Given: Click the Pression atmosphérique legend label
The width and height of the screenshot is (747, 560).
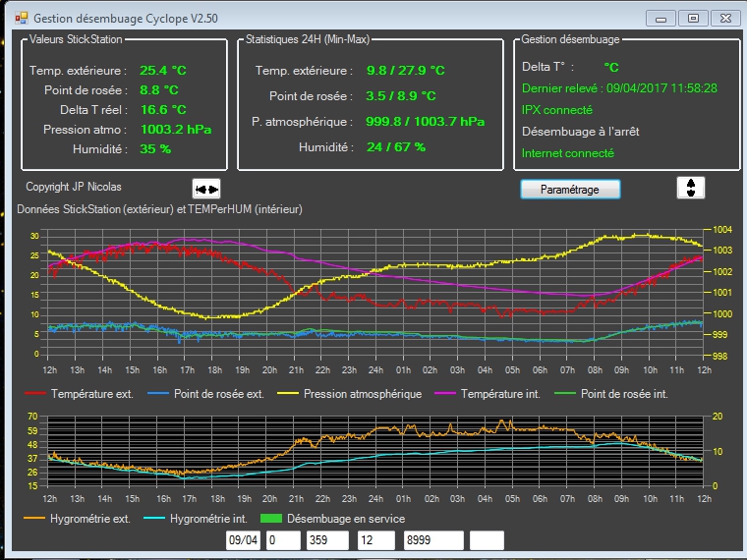Looking at the screenshot, I should pyautogui.click(x=363, y=394).
